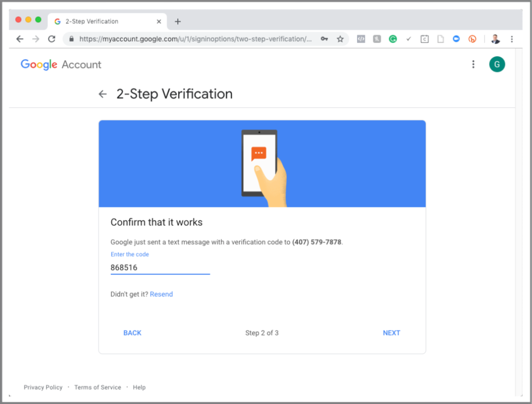Click the address bar URL

[x=196, y=39]
